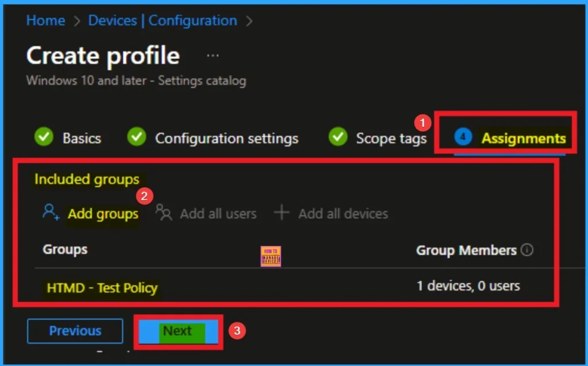This screenshot has height=366, width=588.
Task: Click the green checkmark beside Scope tags
Action: (338, 138)
